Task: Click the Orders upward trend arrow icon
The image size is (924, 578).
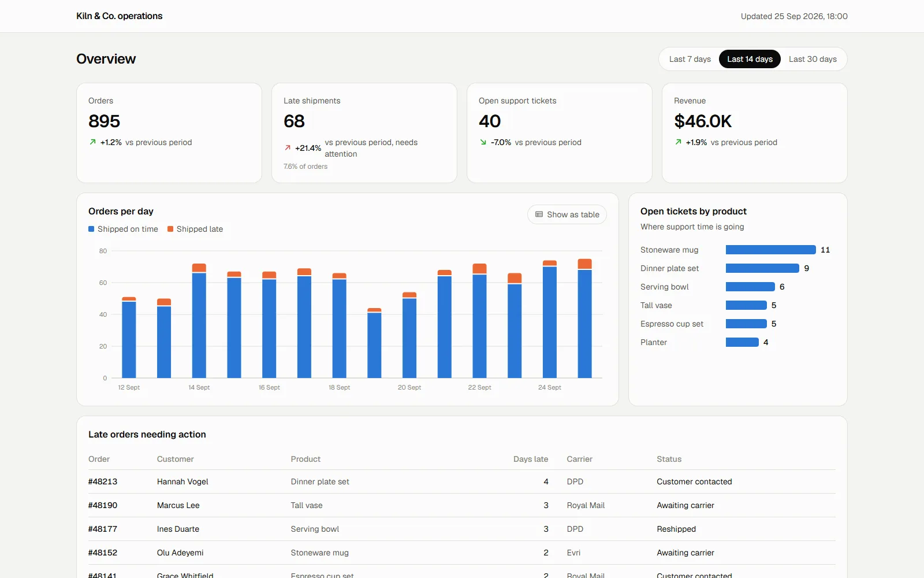Action: coord(92,142)
